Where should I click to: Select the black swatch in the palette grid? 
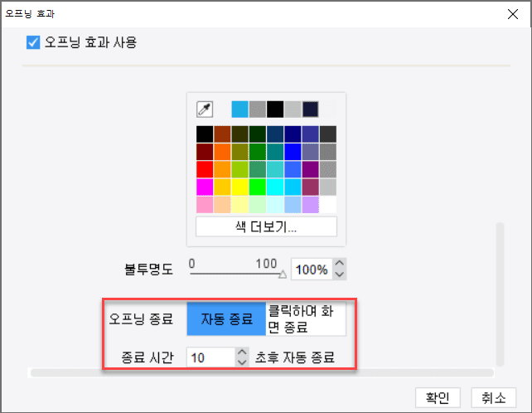pos(205,134)
